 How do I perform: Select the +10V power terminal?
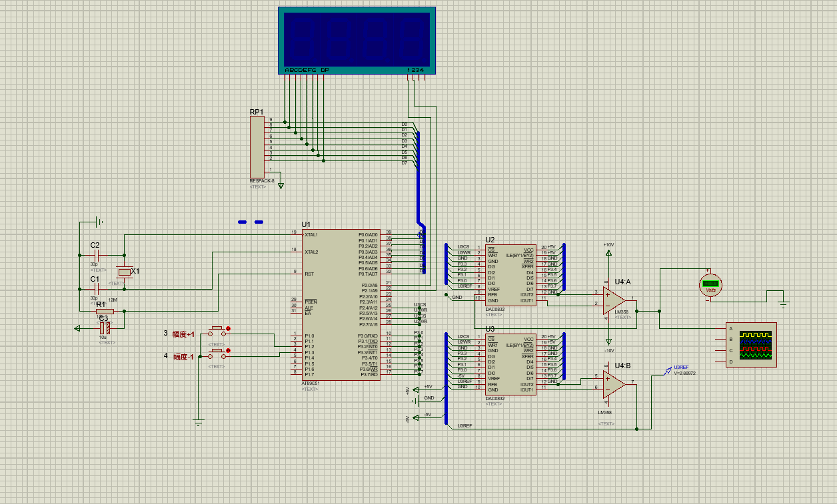click(608, 252)
